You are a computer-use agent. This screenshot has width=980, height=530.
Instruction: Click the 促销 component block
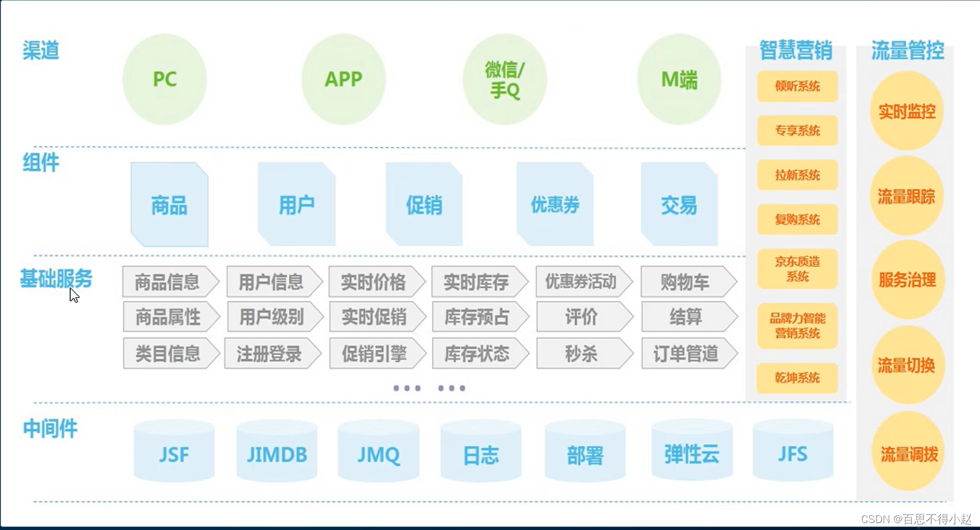pos(424,204)
